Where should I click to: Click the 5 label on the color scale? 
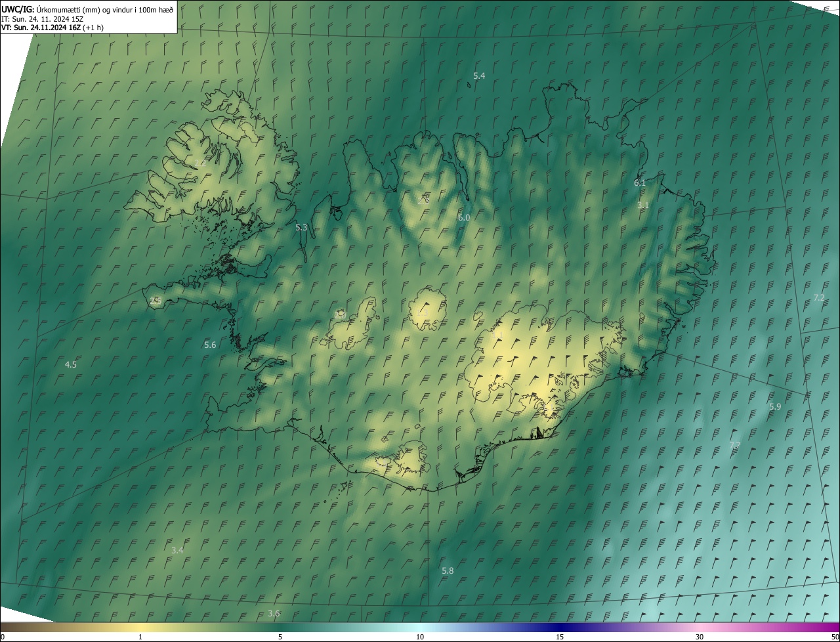(280, 637)
